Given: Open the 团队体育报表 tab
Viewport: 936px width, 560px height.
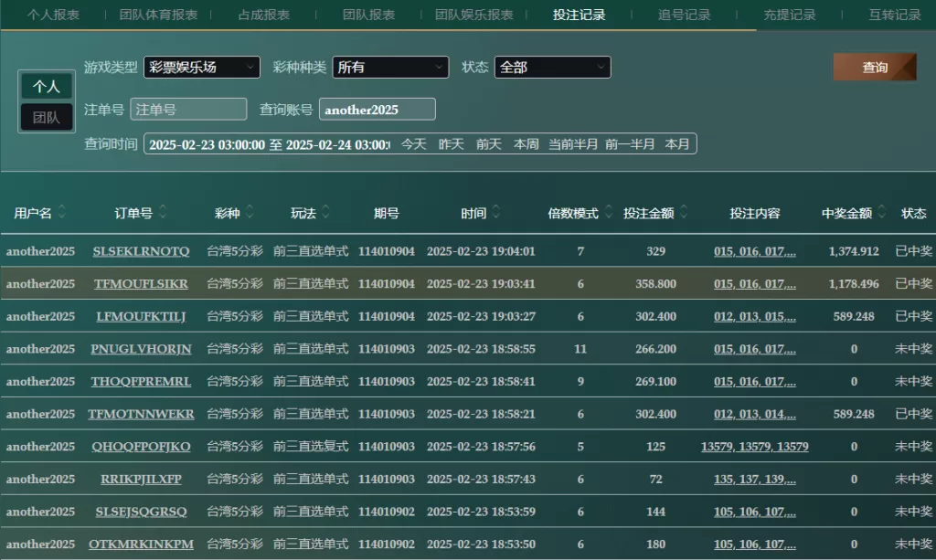Looking at the screenshot, I should [x=158, y=15].
